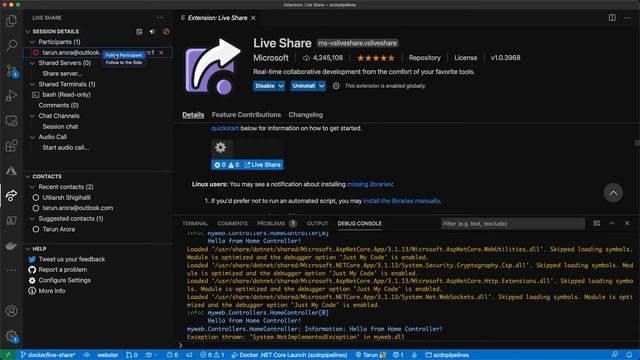The width and height of the screenshot is (640, 360).
Task: Remove participant tarun.arora with red X
Action: (x=161, y=53)
